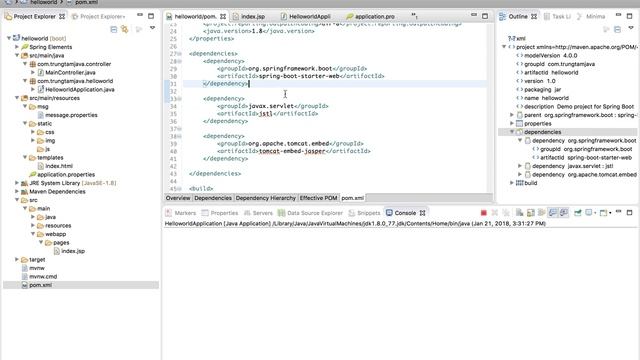Open Properties view tab
Image resolution: width=640 pixels, height=360 pixels.
[x=220, y=213]
